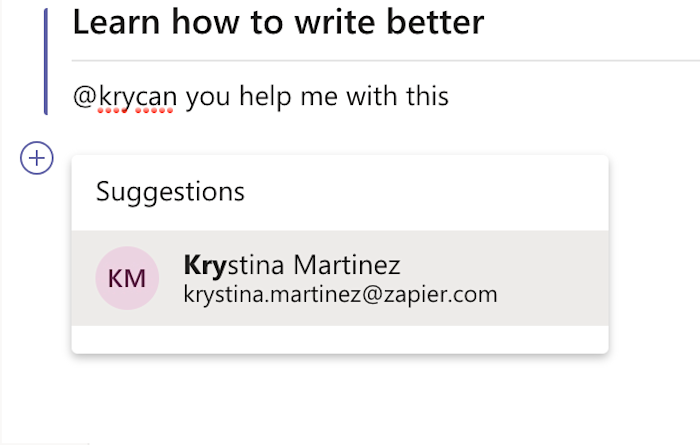The height and width of the screenshot is (445, 700).
Task: Click the word "Learn" in the title
Action: [x=116, y=22]
